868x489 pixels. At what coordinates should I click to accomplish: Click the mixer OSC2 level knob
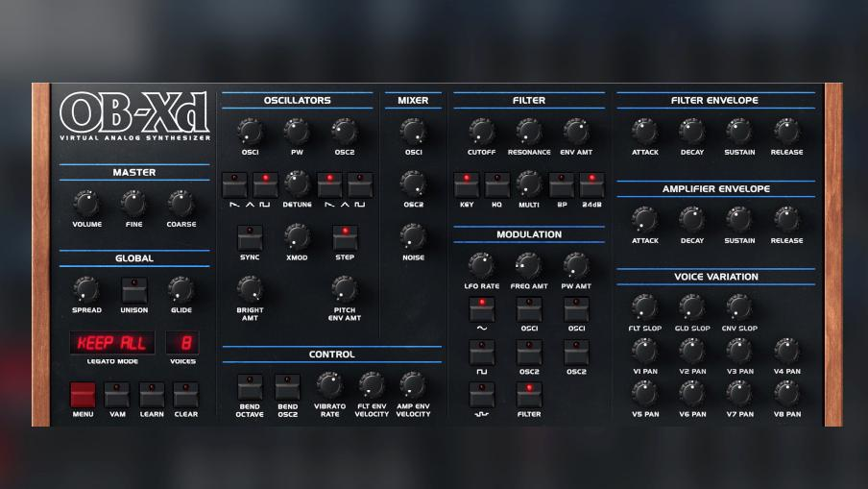click(413, 183)
